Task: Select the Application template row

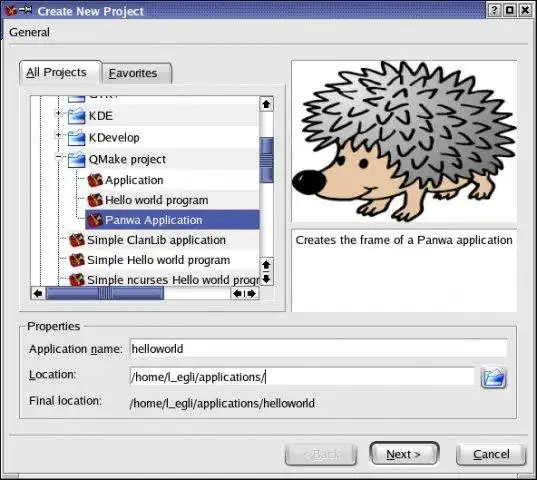Action: tap(134, 180)
